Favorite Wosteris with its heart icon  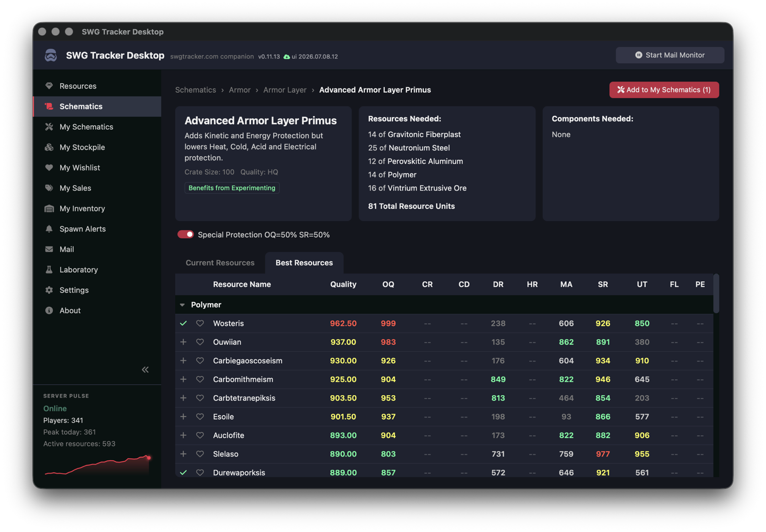pyautogui.click(x=200, y=323)
